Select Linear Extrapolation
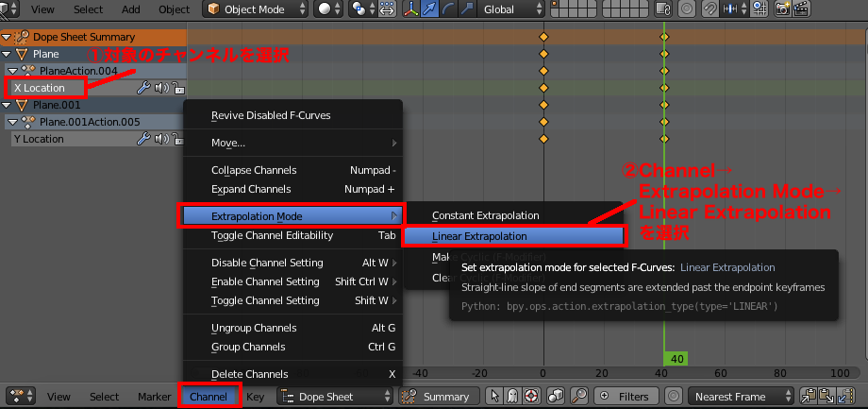 pos(513,236)
